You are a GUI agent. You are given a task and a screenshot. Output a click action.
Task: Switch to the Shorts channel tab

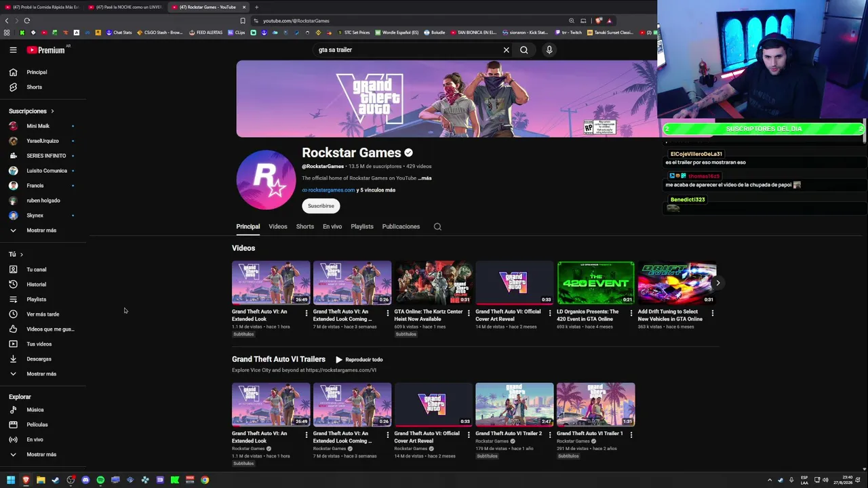[x=305, y=226]
